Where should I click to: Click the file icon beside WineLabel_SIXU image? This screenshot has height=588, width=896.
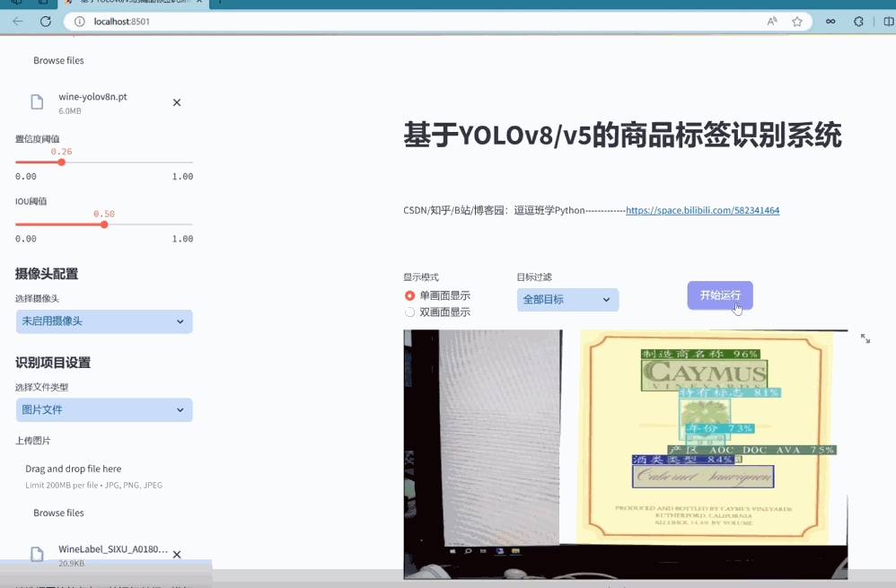click(37, 554)
